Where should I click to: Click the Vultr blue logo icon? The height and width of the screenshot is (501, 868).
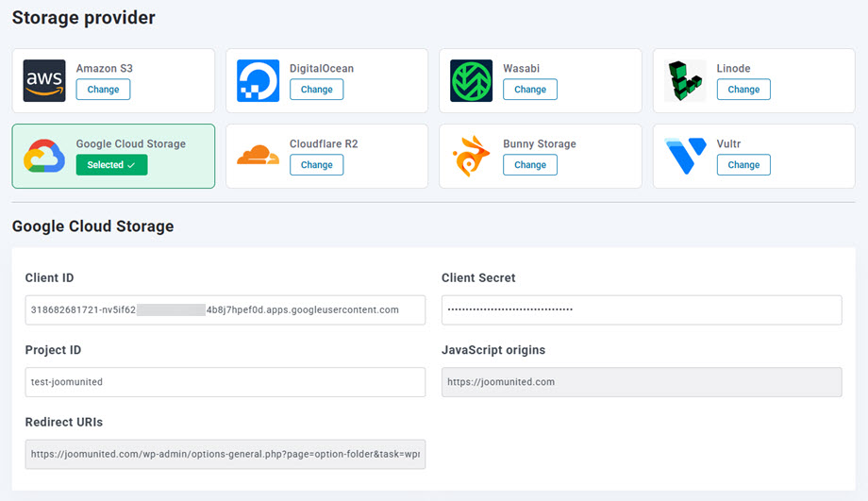coord(685,157)
